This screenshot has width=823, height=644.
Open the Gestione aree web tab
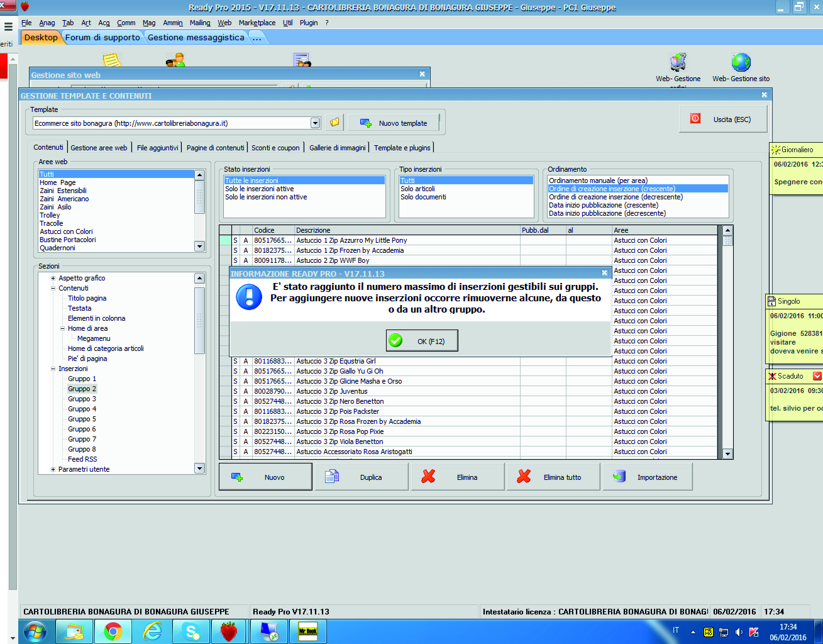click(99, 148)
